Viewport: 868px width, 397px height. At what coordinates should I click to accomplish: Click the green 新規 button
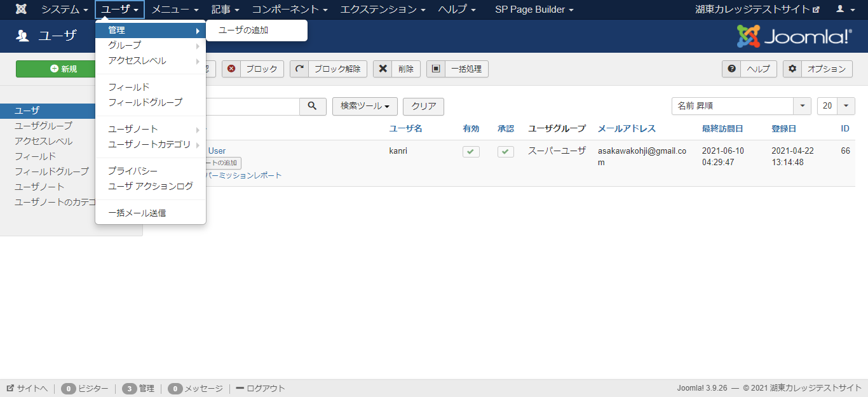[x=64, y=69]
